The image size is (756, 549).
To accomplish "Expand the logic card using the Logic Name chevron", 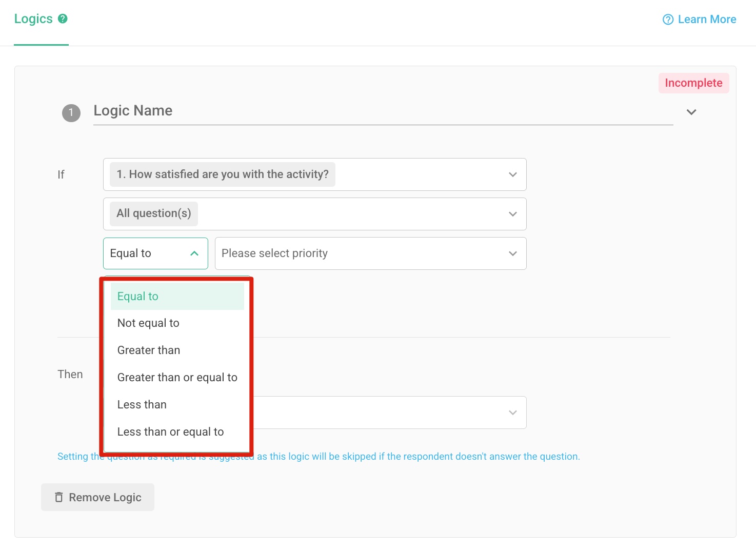I will pyautogui.click(x=691, y=111).
